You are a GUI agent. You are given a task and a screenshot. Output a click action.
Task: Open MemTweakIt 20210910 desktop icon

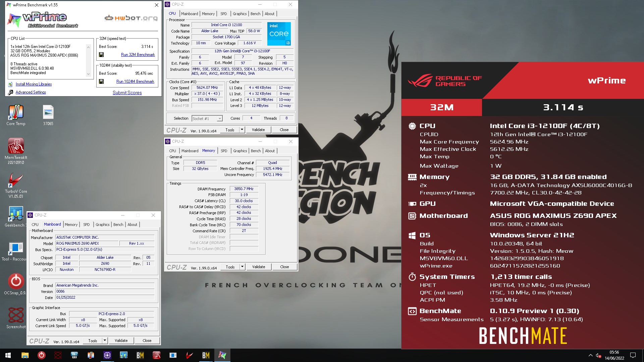pyautogui.click(x=16, y=151)
